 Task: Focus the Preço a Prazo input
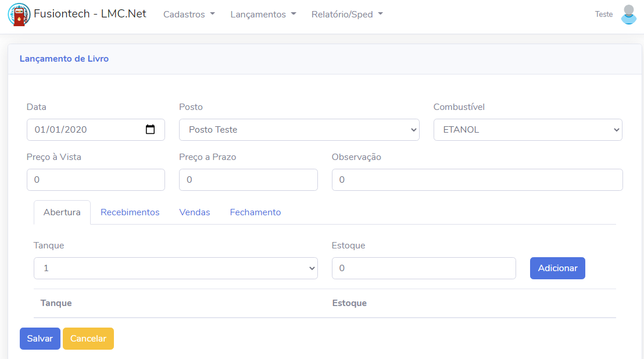pos(248,180)
